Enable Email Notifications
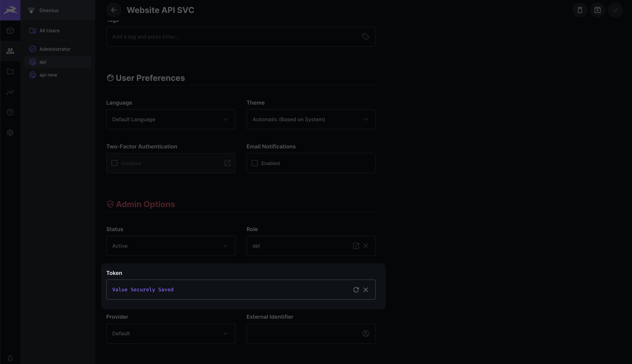The height and width of the screenshot is (364, 632). tap(255, 163)
